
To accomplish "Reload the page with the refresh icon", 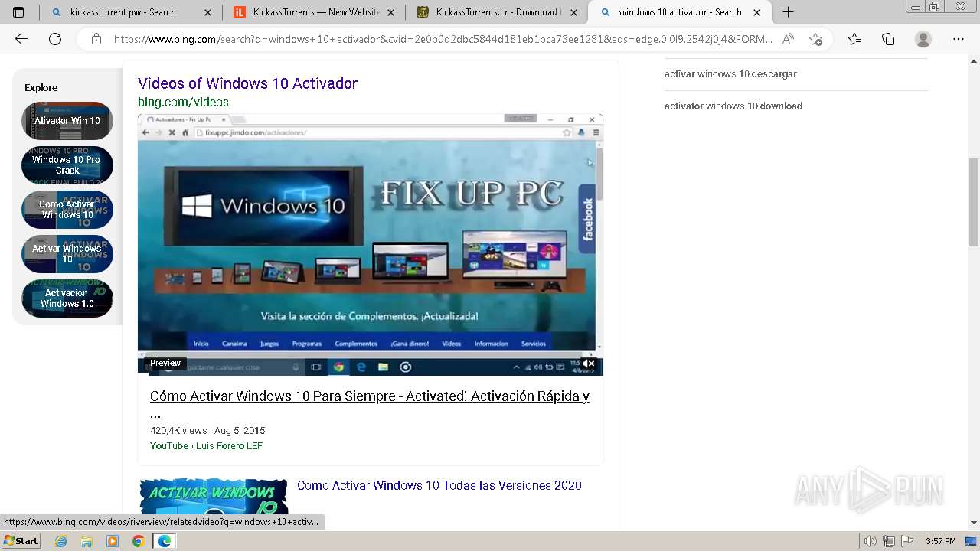I will [55, 39].
